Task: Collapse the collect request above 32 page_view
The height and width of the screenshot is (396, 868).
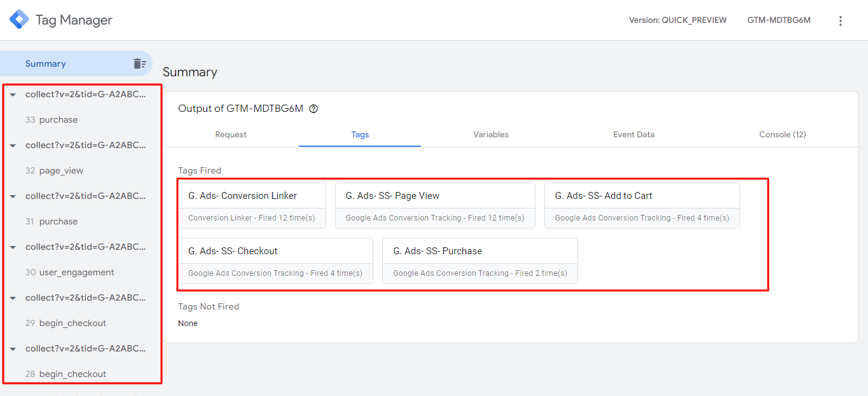Action: (x=13, y=145)
